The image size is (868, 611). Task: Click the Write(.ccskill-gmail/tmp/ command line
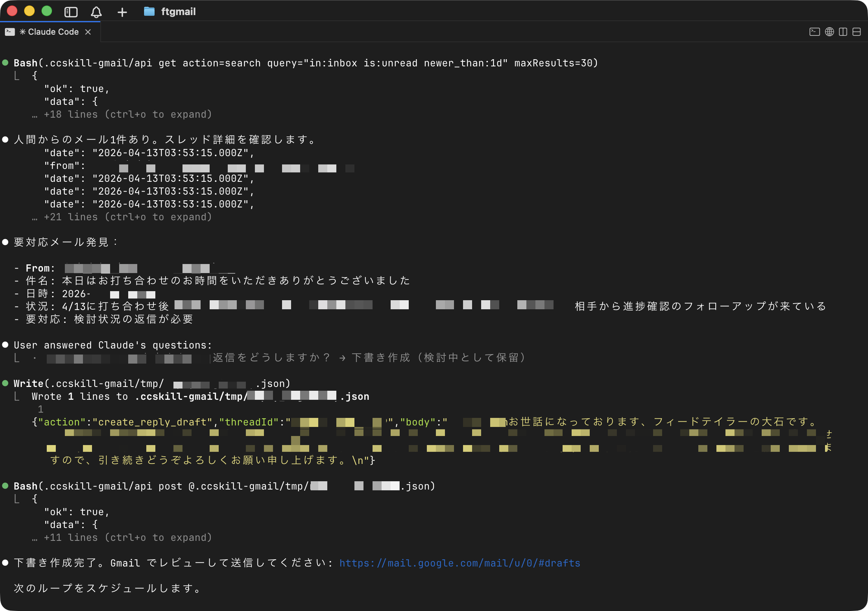tap(152, 384)
